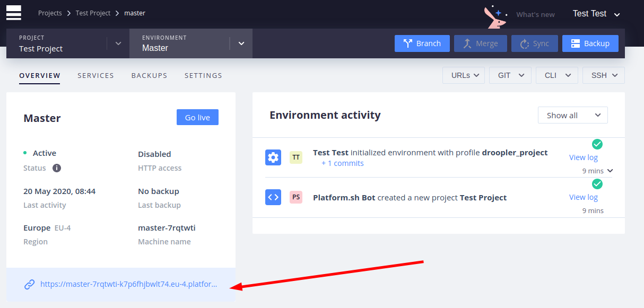The height and width of the screenshot is (308, 644).
Task: Open the hamburger main menu icon
Action: (x=14, y=13)
